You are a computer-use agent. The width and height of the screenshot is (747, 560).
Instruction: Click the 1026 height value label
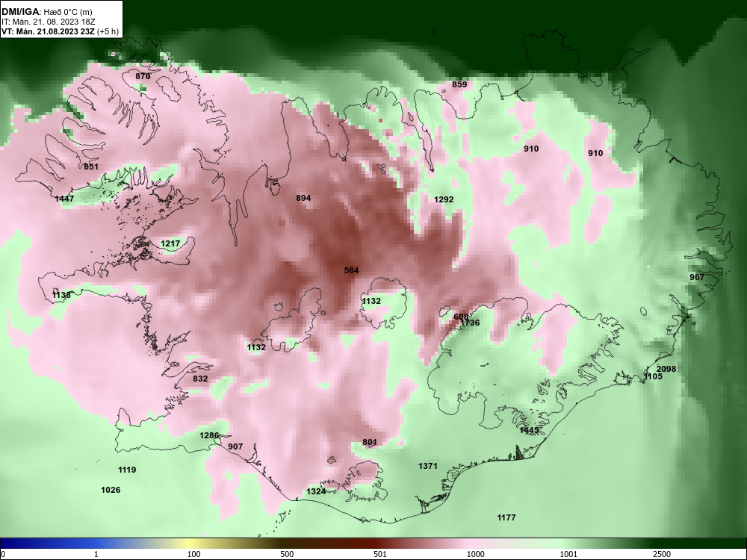[x=111, y=490]
